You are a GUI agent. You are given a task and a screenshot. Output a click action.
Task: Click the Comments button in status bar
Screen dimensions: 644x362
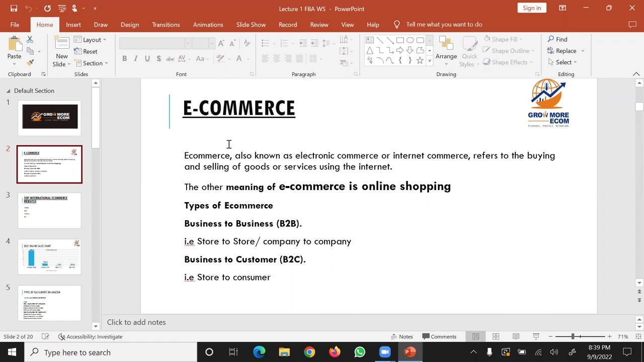tap(439, 337)
